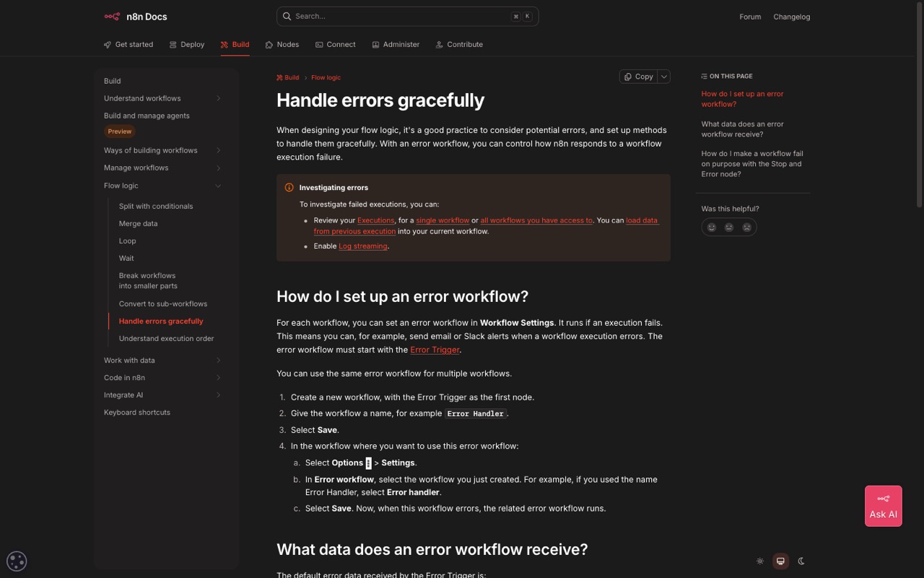
Task: Expand Manage workflows section
Action: click(218, 168)
